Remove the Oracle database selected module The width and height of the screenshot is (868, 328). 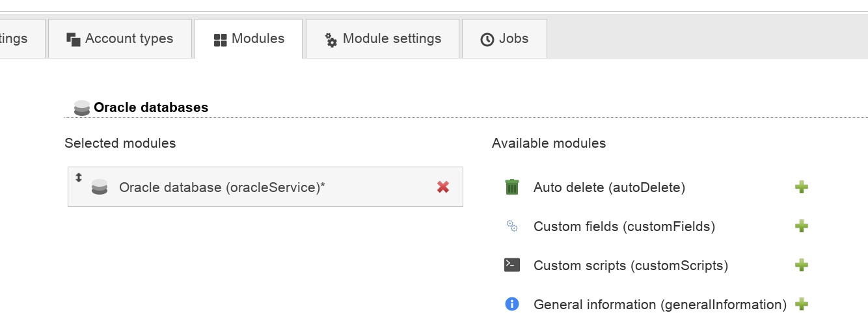pyautogui.click(x=443, y=187)
